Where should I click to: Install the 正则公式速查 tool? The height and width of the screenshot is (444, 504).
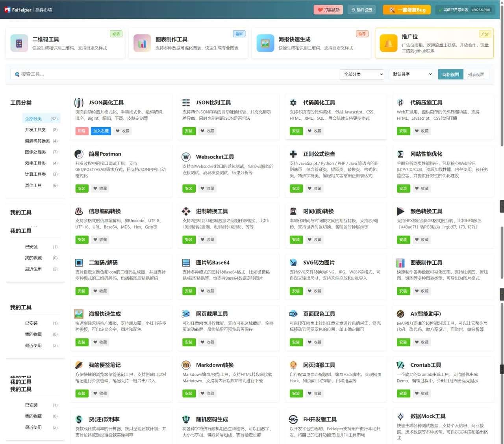coord(296,188)
